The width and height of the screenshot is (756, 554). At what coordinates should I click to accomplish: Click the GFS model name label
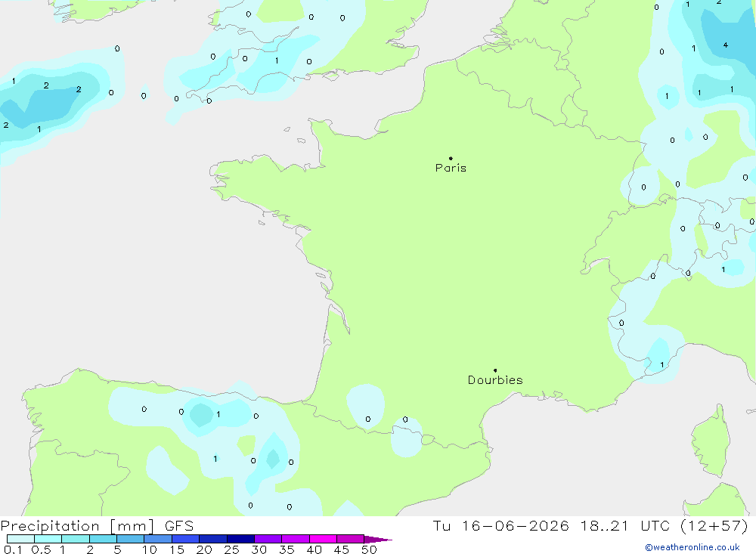click(179, 525)
